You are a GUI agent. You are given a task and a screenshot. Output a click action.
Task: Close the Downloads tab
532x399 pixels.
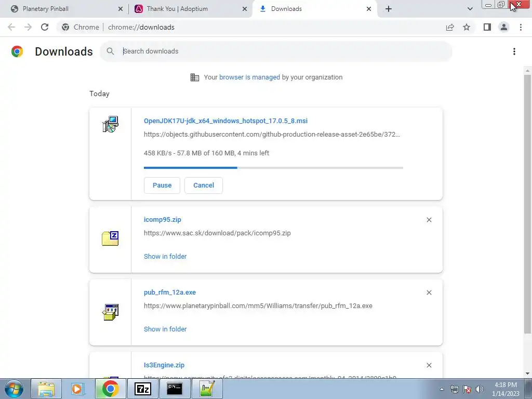pos(369,9)
